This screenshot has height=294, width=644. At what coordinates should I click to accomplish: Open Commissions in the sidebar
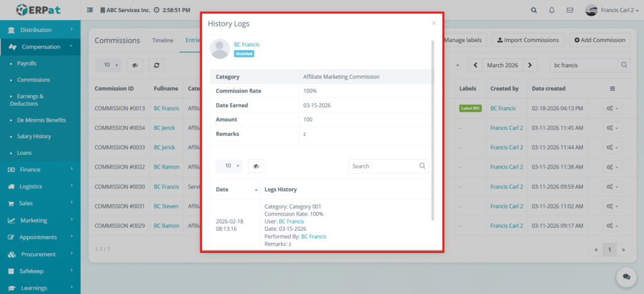(x=33, y=80)
